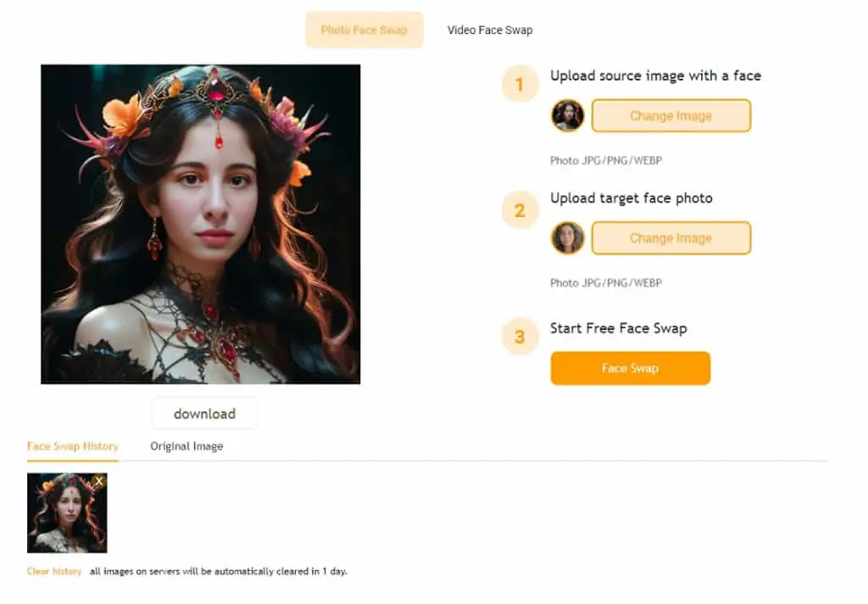Click the step 2 number badge
868x604 pixels.
coord(520,210)
